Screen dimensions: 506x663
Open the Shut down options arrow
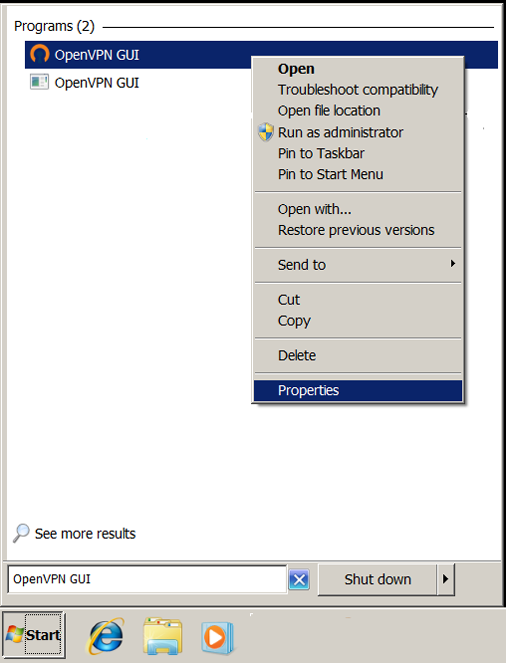(x=445, y=579)
